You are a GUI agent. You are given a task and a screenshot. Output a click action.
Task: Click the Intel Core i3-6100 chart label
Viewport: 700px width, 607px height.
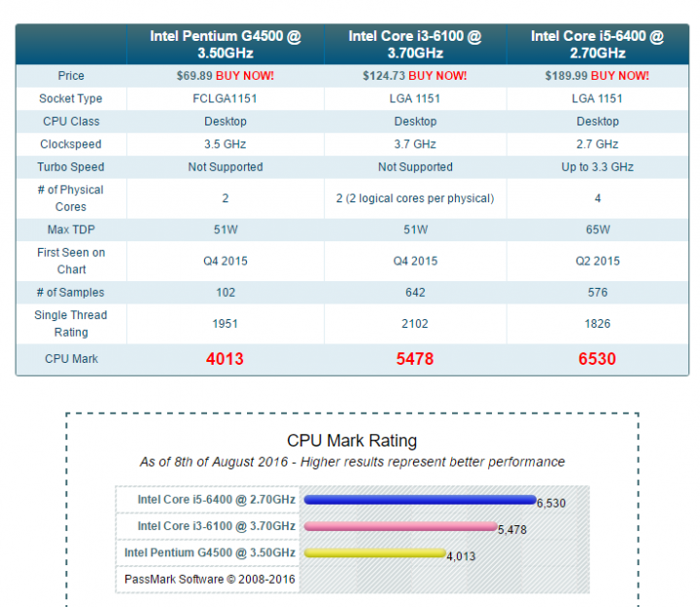217,526
